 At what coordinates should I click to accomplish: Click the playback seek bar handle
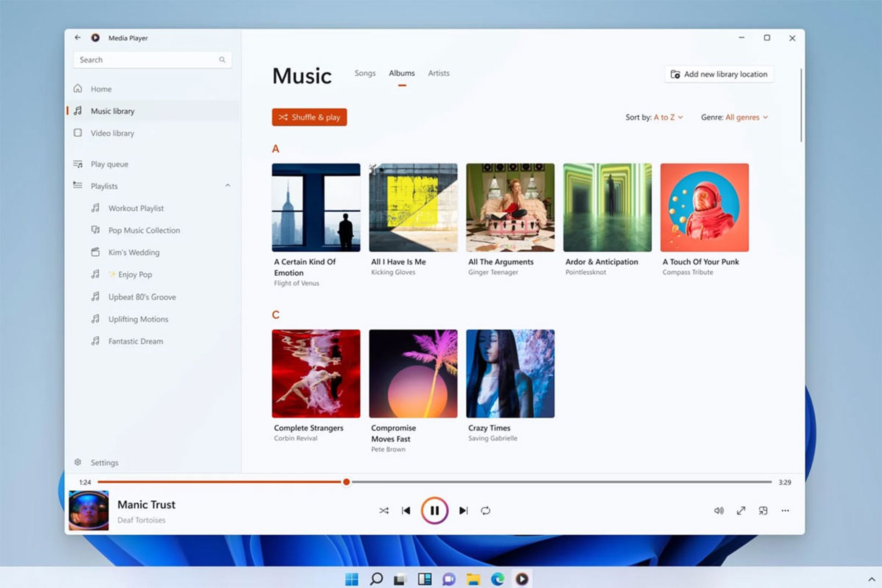(x=346, y=482)
